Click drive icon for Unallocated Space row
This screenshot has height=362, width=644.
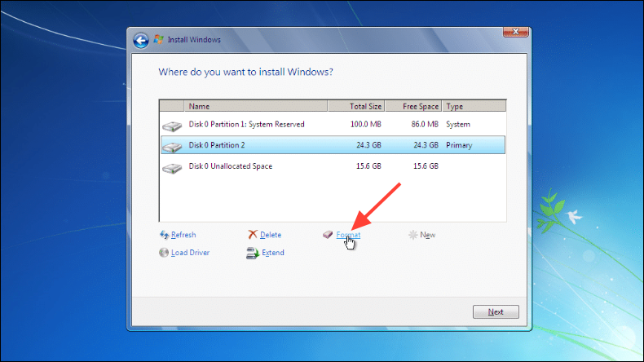coord(172,168)
